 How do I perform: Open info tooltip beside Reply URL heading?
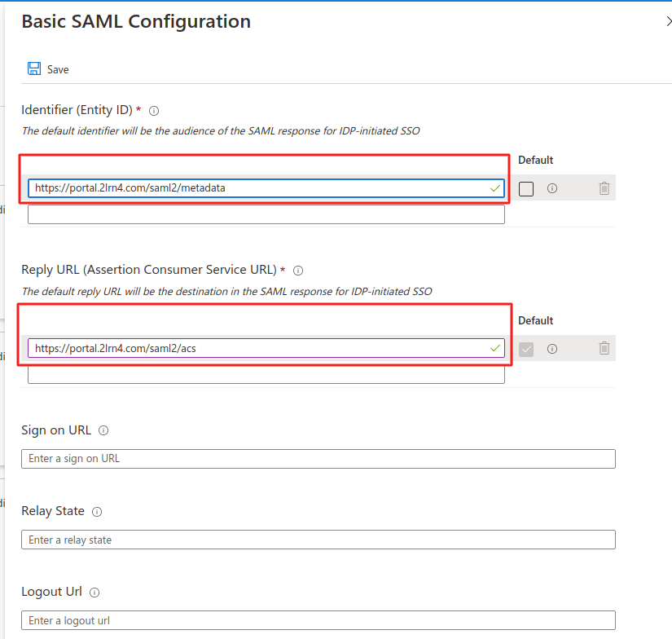(x=298, y=271)
